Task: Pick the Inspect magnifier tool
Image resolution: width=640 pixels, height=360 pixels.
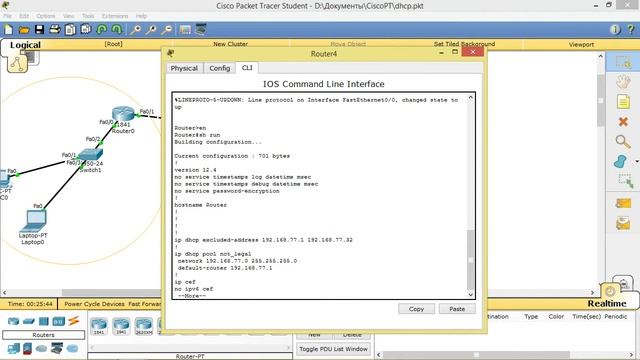Action: click(623, 141)
